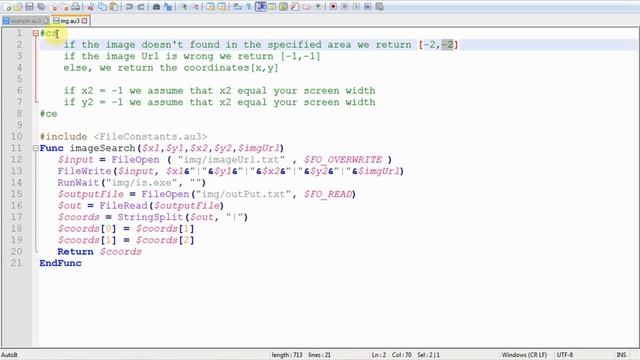Click line number 21 in the margin
Viewport: 640px width, 360px height.
(x=17, y=263)
